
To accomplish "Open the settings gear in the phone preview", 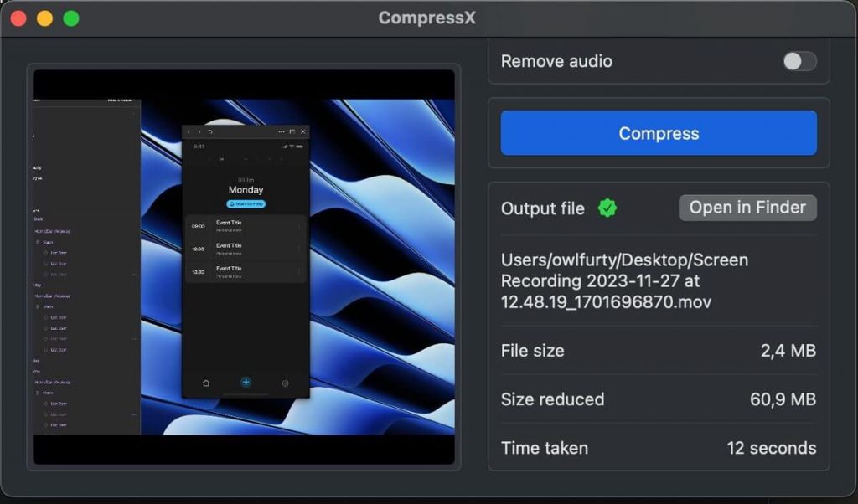I will [x=286, y=382].
